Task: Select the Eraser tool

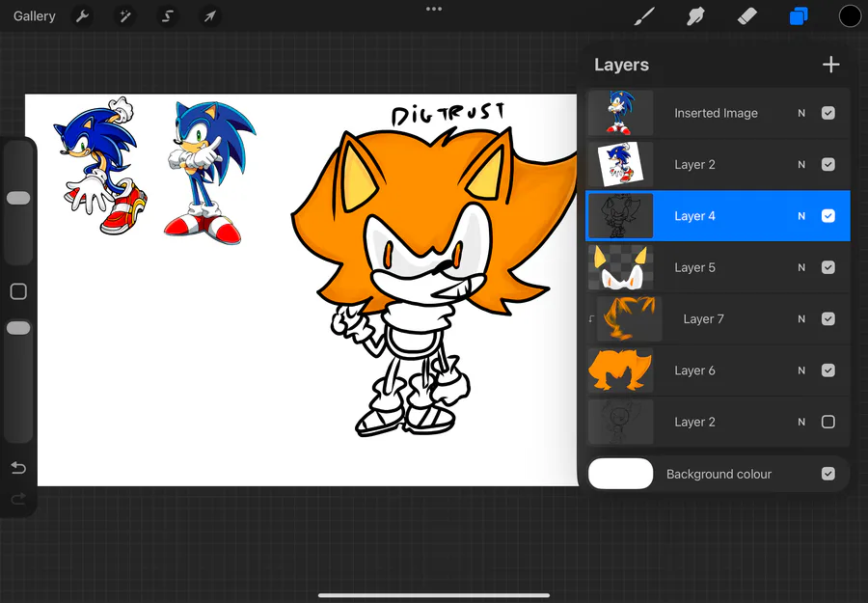Action: coord(747,16)
